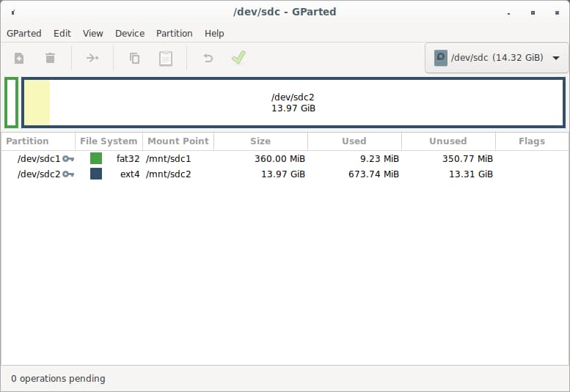570x392 pixels.
Task: Open the /dev/sdc device selector dropdown
Action: [x=496, y=58]
